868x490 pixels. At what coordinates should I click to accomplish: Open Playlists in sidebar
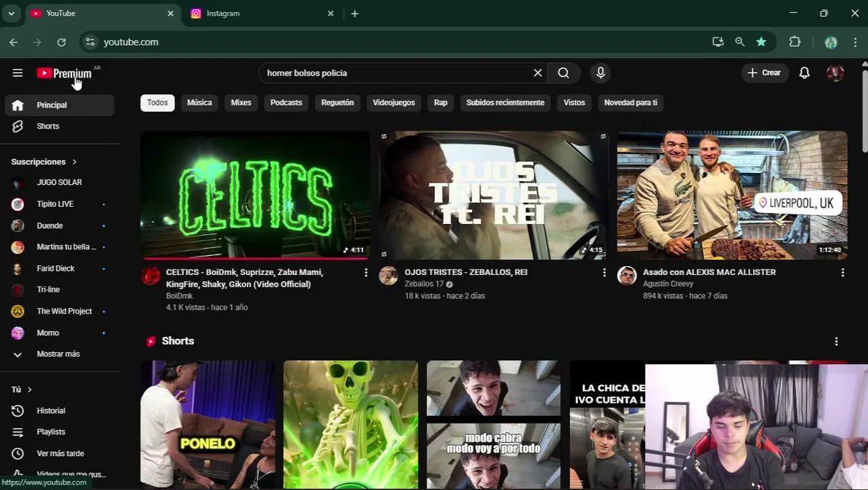60,431
